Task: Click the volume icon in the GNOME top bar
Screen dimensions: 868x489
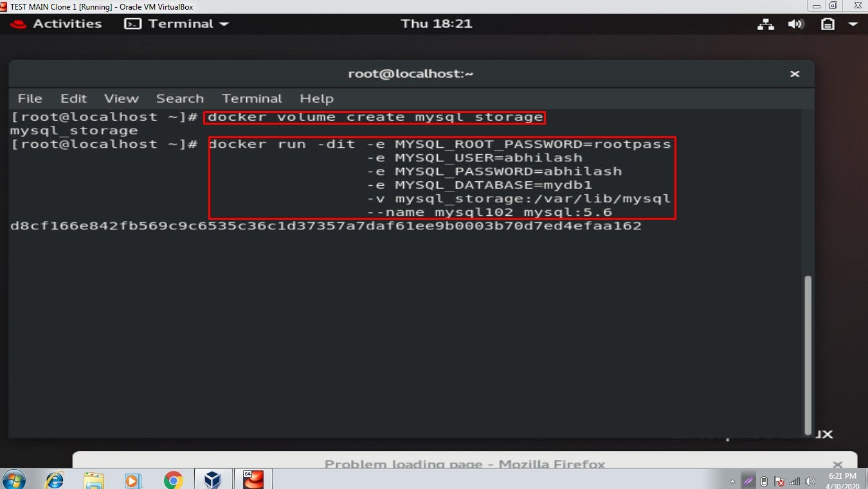Action: (x=796, y=24)
